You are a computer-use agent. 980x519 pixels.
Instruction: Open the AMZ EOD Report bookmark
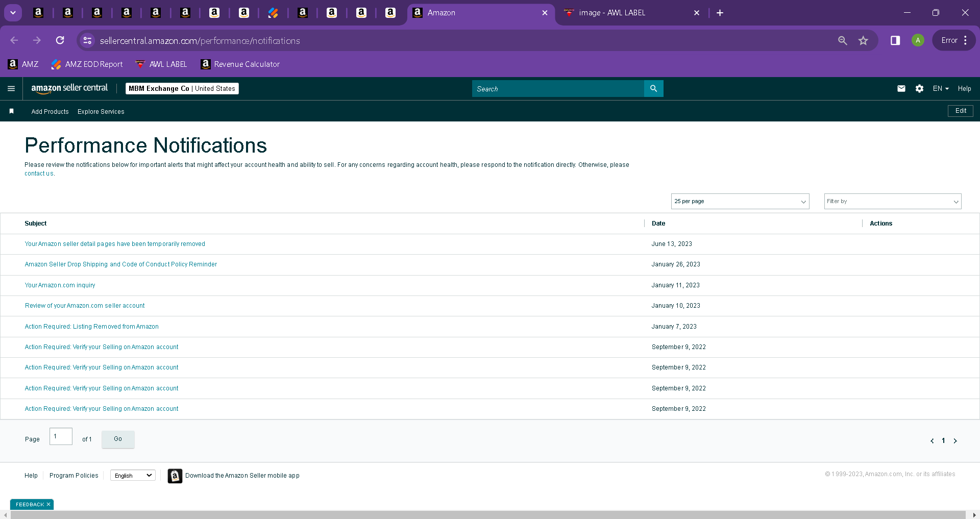(x=87, y=64)
